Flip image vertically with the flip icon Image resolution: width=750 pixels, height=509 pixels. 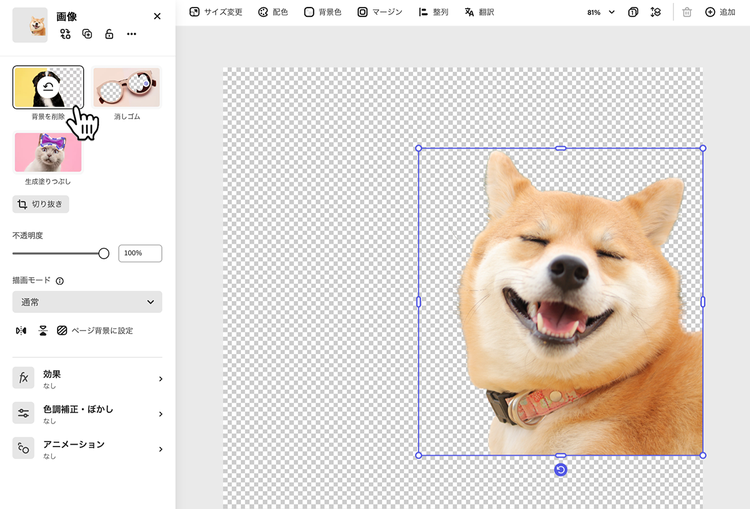click(43, 330)
